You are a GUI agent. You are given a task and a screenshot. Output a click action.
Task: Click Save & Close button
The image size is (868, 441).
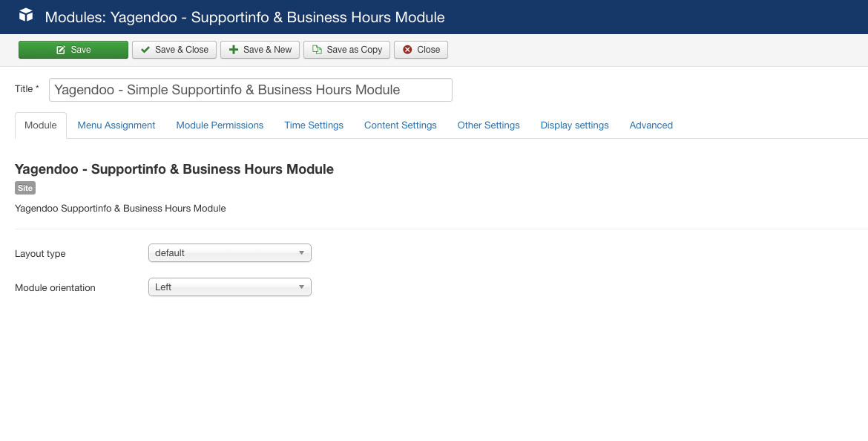tap(174, 49)
